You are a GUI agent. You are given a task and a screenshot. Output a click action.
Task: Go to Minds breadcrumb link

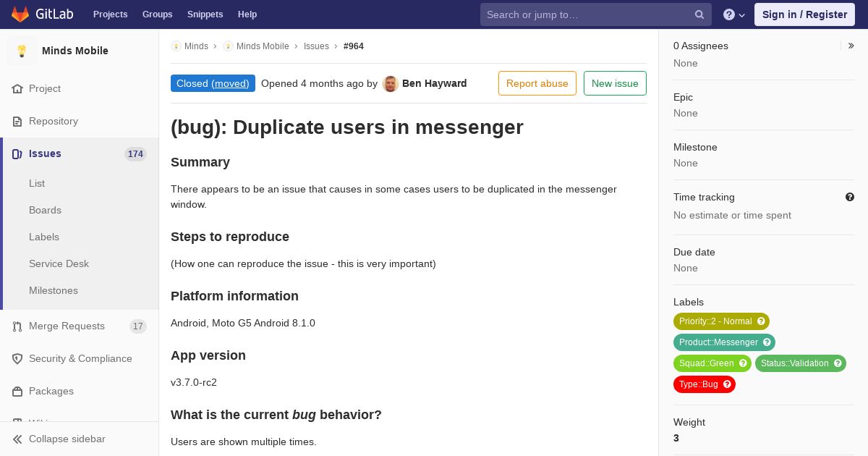pos(196,46)
